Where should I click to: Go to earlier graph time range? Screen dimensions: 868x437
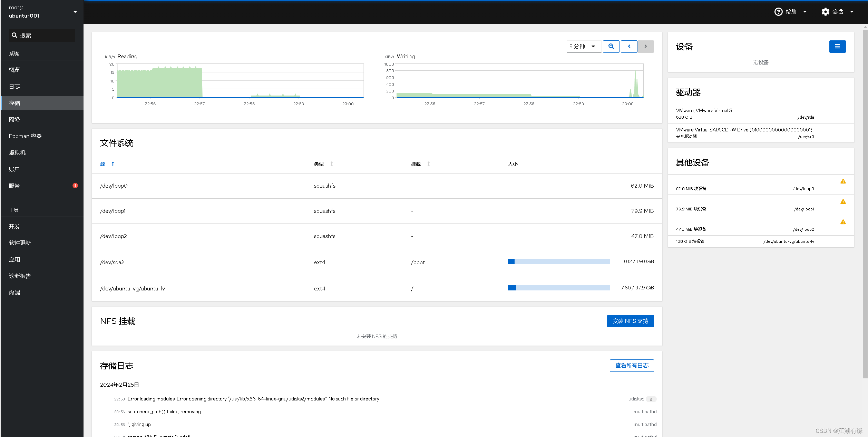point(629,46)
